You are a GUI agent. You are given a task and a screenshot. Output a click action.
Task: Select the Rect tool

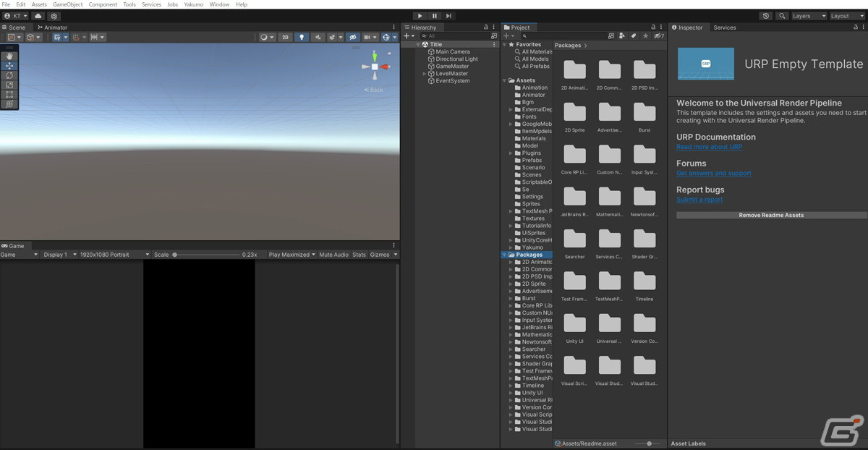pyautogui.click(x=9, y=95)
